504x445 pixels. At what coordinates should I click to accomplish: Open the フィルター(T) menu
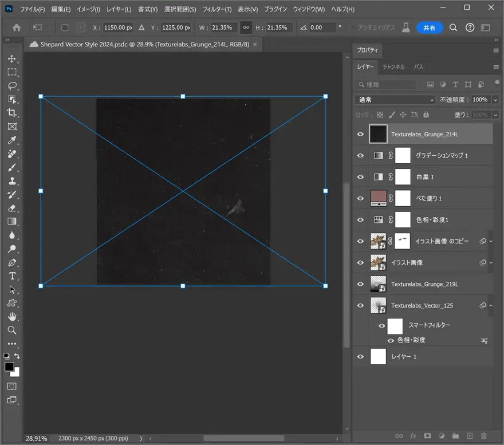[x=218, y=10]
